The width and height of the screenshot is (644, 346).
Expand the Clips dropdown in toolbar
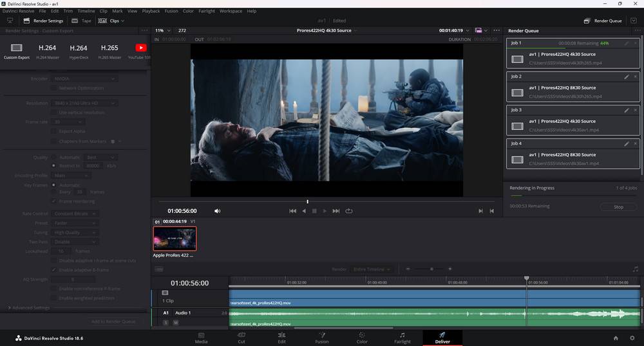117,21
